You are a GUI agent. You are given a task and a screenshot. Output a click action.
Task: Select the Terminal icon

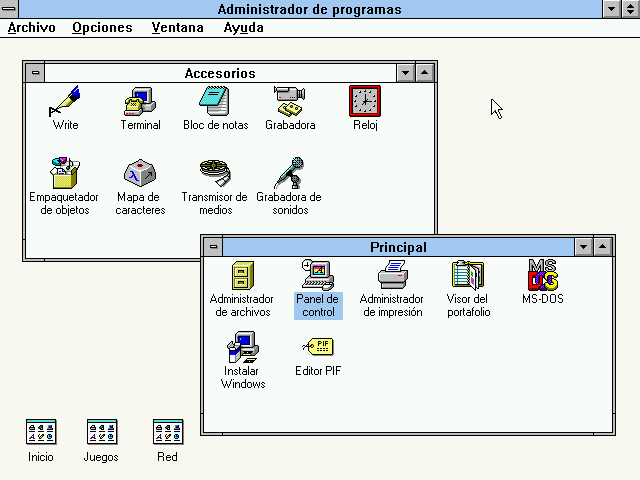coord(140,101)
